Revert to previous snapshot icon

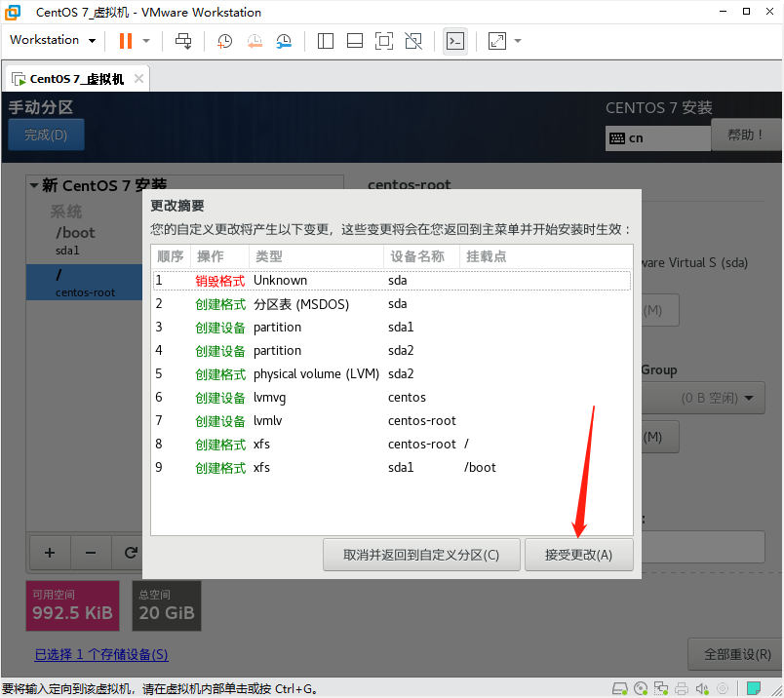click(x=255, y=41)
